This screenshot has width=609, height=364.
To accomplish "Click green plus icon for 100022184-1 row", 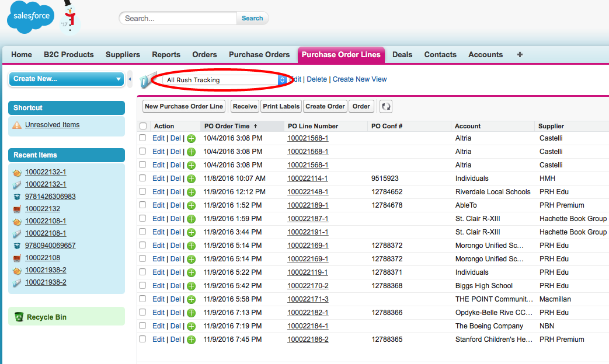I will point(191,326).
